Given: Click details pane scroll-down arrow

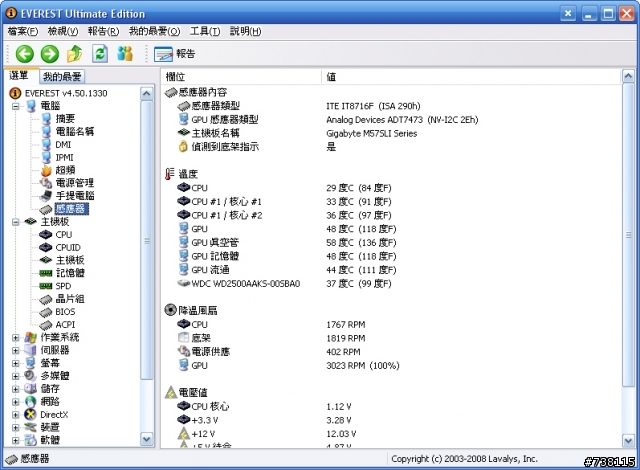Looking at the screenshot, I should pyautogui.click(x=628, y=440).
